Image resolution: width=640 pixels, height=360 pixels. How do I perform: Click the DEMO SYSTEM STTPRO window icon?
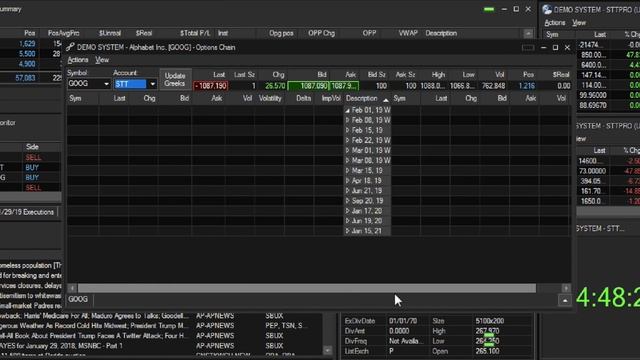click(x=547, y=9)
